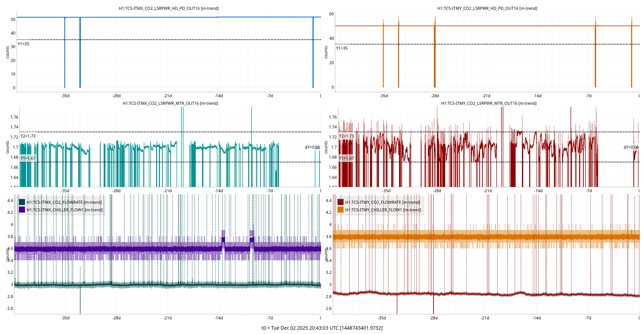Image resolution: width=644 pixels, height=334 pixels.
Task: Click the ITMY_CO2_LSRPWR_HD_PD_OUT16 plot title
Action: [x=487, y=8]
